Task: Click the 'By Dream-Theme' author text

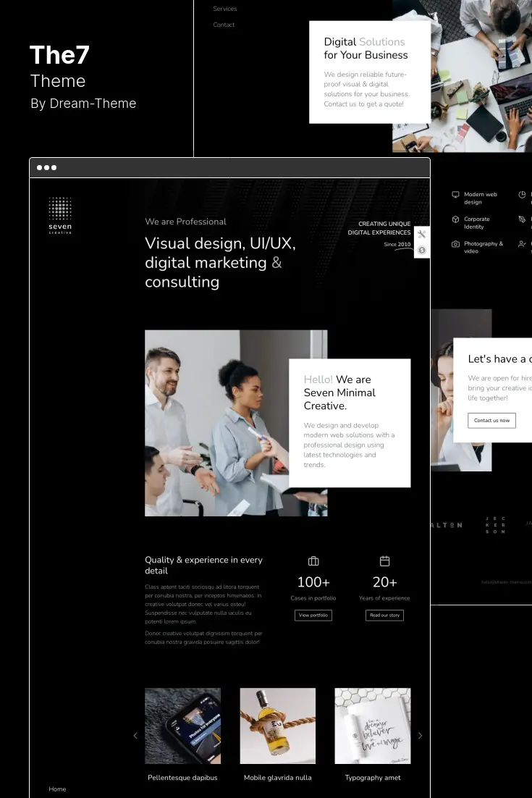Action: tap(83, 104)
